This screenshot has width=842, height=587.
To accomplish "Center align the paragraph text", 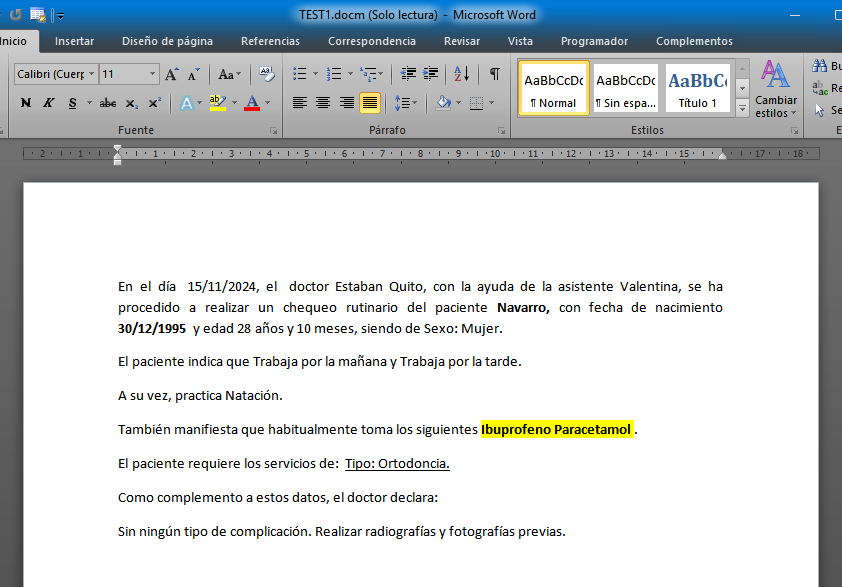I will click(x=323, y=103).
